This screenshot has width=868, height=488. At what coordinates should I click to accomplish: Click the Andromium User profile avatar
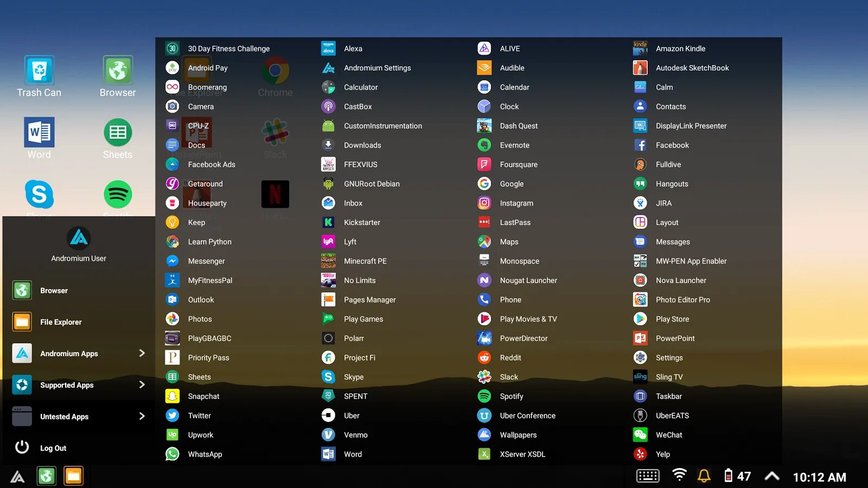pyautogui.click(x=79, y=237)
